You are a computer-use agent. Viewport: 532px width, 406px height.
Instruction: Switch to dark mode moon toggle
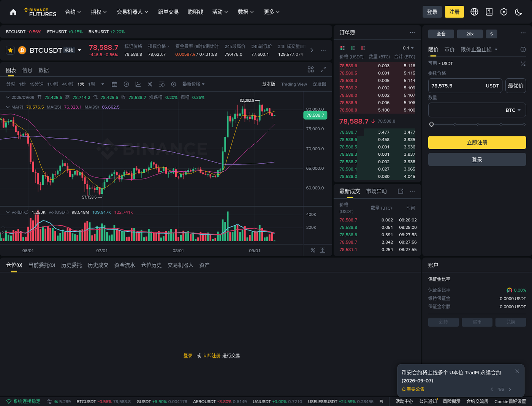point(519,12)
